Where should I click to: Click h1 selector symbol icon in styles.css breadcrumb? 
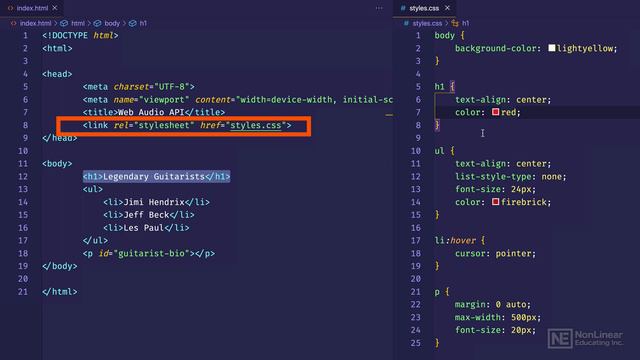(x=455, y=23)
